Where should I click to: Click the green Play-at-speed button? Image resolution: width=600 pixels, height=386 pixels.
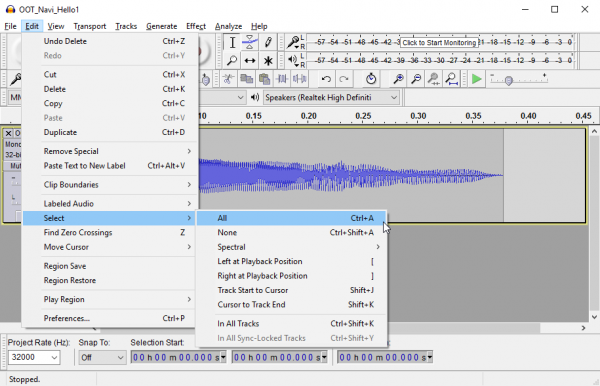tap(476, 79)
